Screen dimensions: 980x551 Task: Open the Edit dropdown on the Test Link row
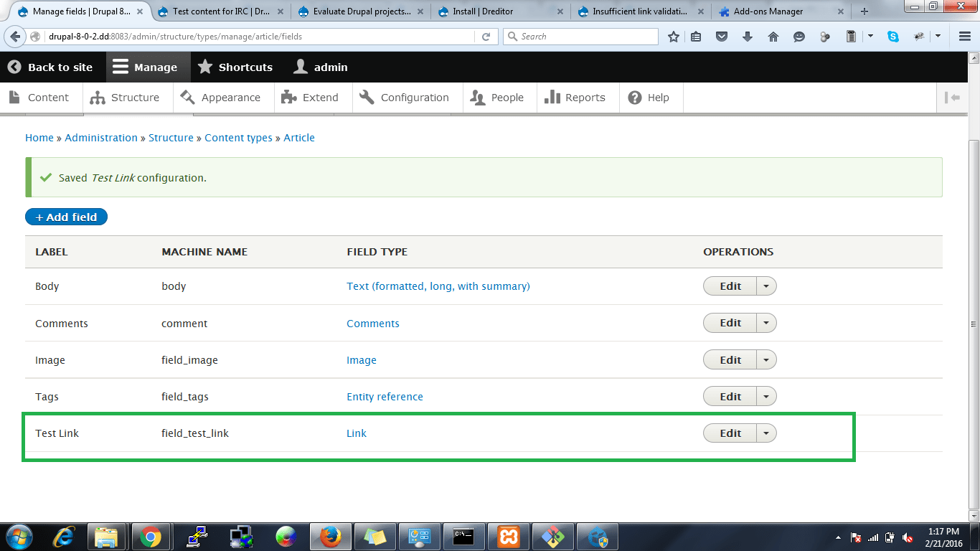[766, 433]
